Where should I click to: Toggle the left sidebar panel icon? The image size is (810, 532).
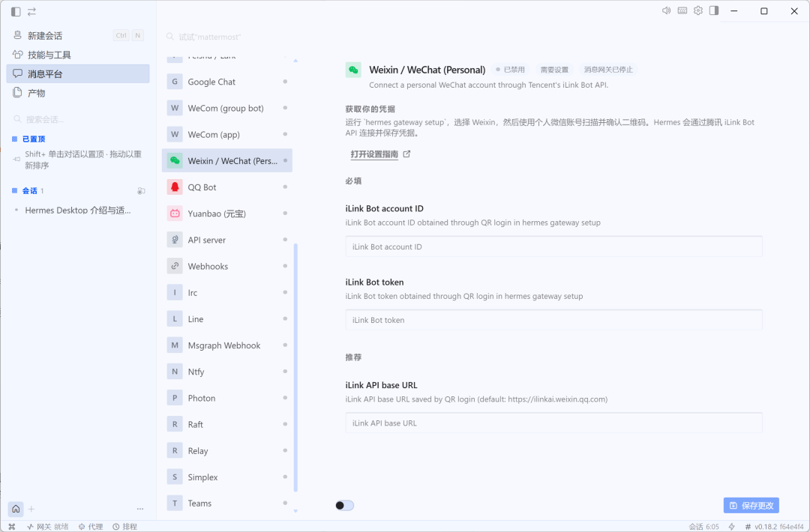16,11
